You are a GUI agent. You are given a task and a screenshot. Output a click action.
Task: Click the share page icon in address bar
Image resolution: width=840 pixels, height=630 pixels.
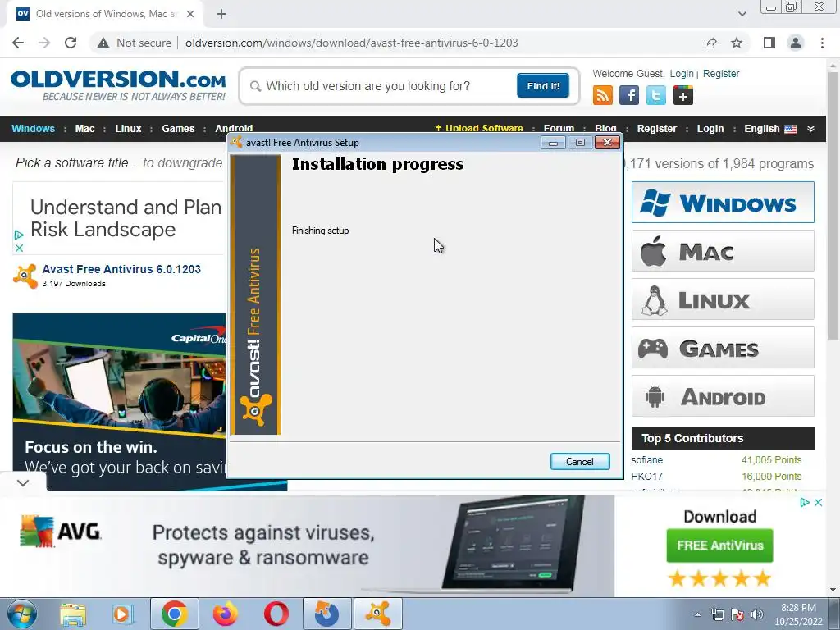point(710,43)
